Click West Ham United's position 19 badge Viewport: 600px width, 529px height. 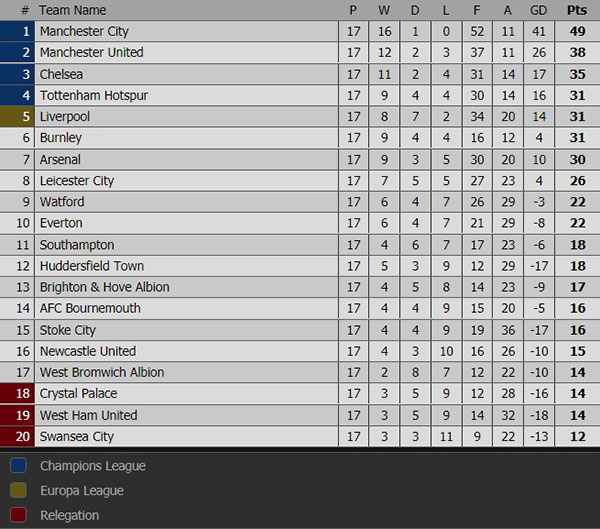click(x=18, y=415)
